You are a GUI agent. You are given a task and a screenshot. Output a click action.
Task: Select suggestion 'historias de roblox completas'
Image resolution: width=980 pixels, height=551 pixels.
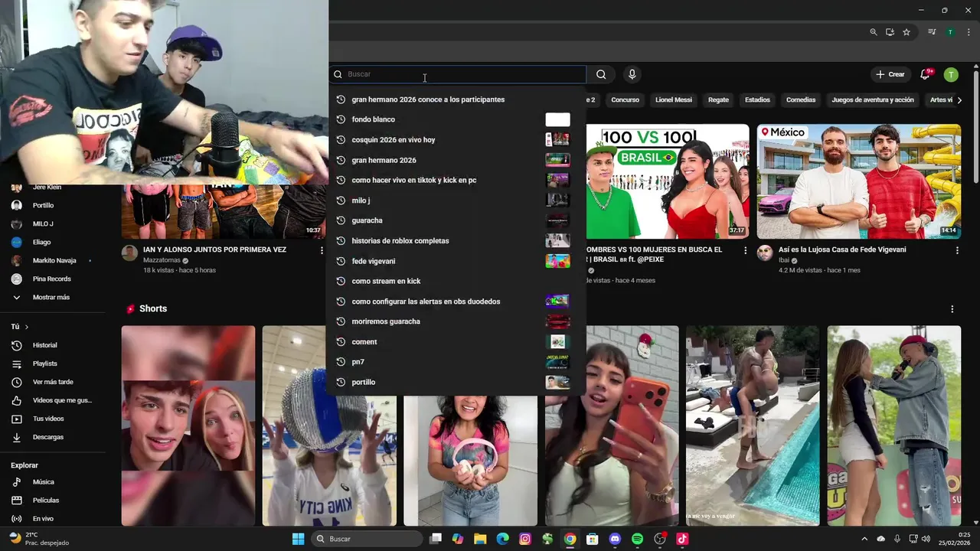click(456, 240)
